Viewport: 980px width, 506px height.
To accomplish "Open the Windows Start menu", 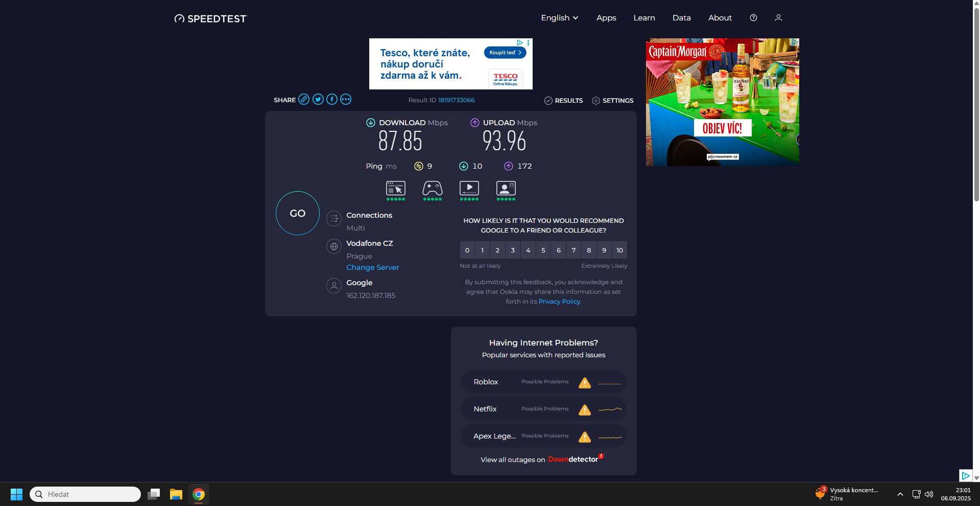I will [16, 494].
